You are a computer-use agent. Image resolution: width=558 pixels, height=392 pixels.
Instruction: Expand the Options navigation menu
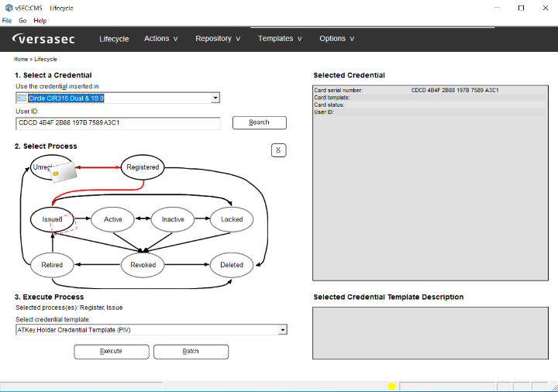(336, 39)
